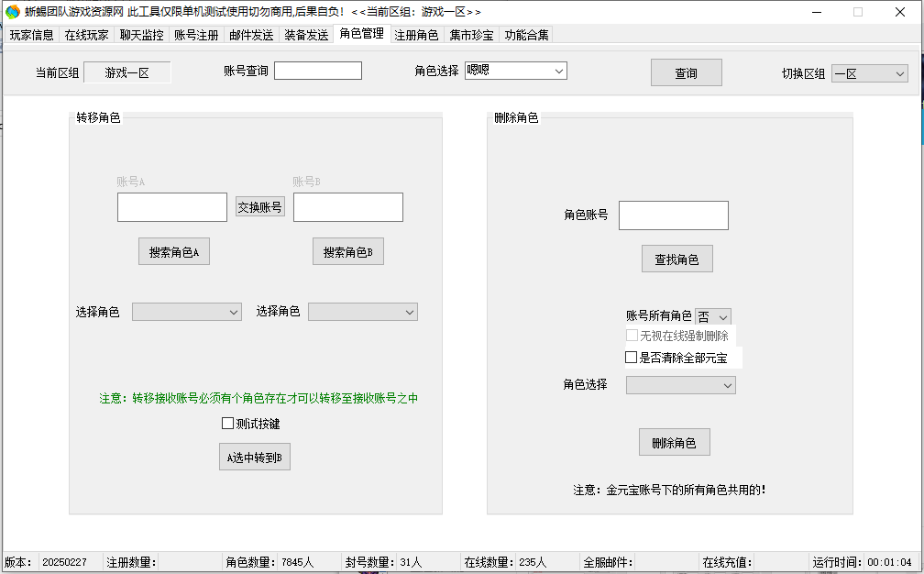This screenshot has width=924, height=574.
Task: Open the 角色选择 dropdown in 删除角色 panel
Action: click(680, 385)
